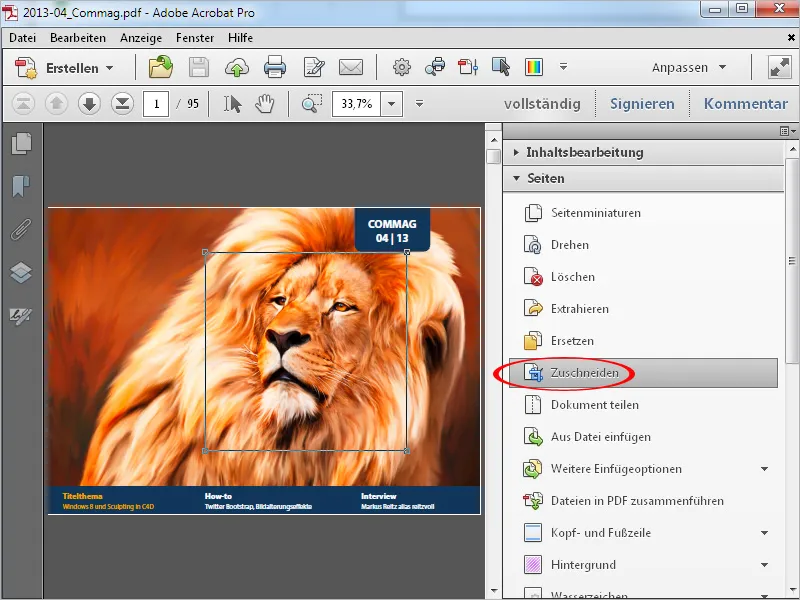The width and height of the screenshot is (800, 600).
Task: Click Extrahieren to extract pages
Action: pos(566,309)
